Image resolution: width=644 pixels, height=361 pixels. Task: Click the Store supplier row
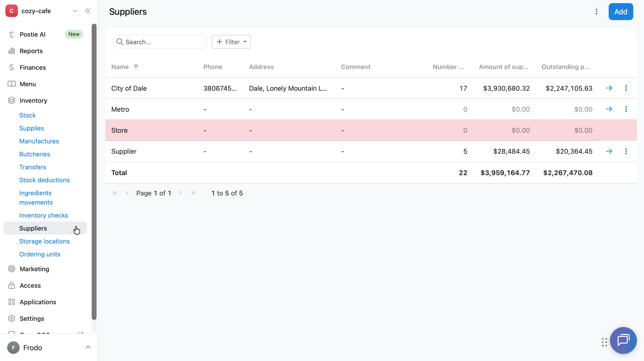371,130
